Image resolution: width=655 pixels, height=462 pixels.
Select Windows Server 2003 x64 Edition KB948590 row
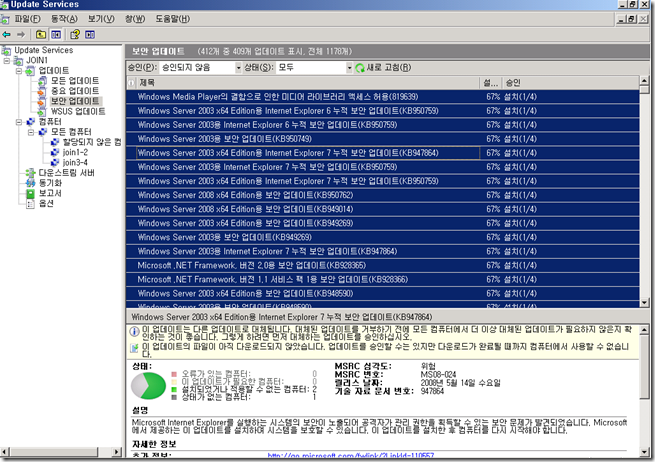[x=383, y=294]
